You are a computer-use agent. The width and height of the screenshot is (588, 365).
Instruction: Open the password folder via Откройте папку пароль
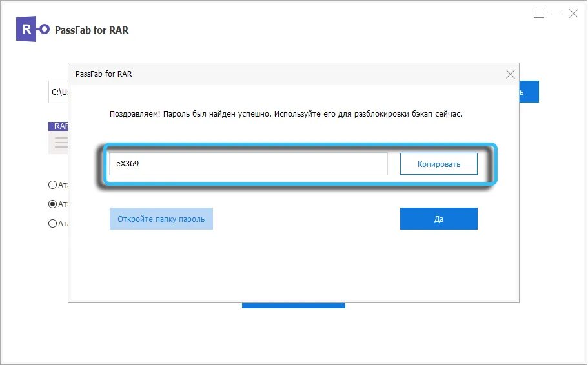click(x=161, y=219)
